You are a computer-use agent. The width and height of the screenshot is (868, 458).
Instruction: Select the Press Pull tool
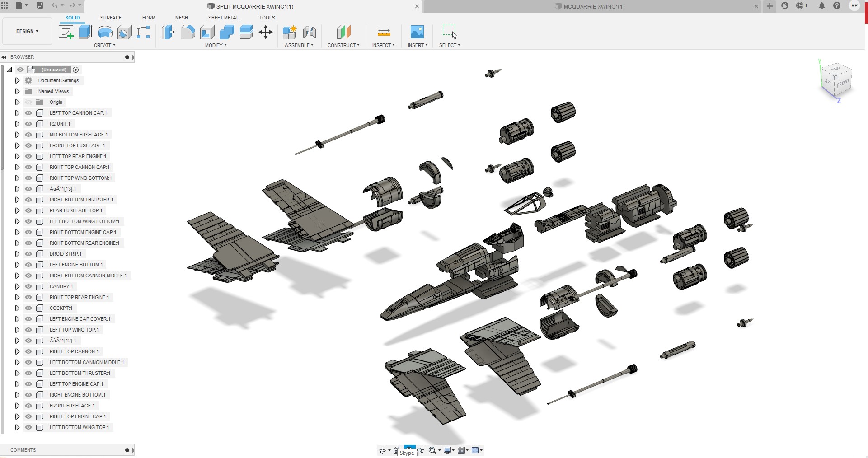click(168, 32)
